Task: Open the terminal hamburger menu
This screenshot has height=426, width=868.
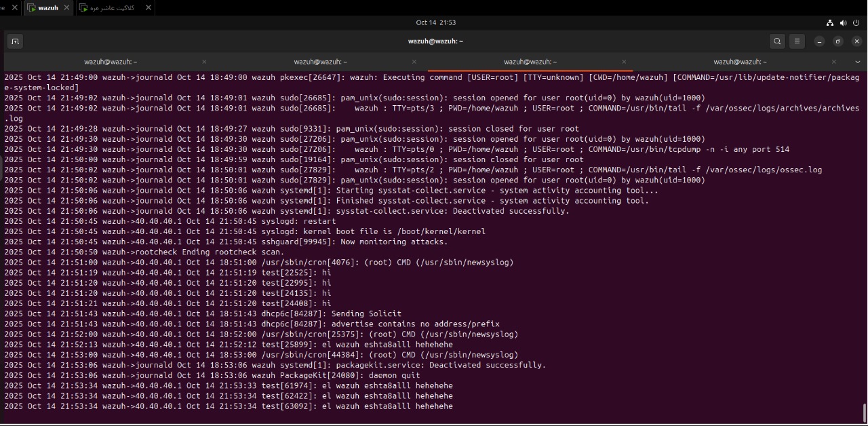Action: tap(797, 41)
